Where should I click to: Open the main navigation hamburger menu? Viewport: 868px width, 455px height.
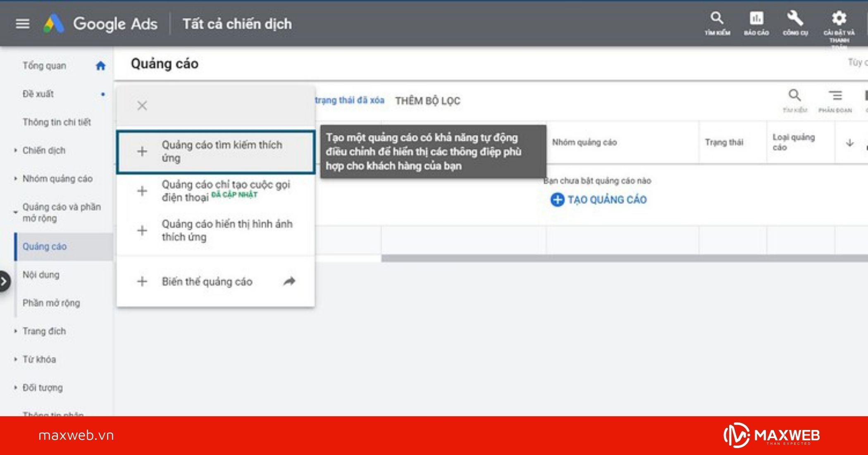(x=23, y=24)
